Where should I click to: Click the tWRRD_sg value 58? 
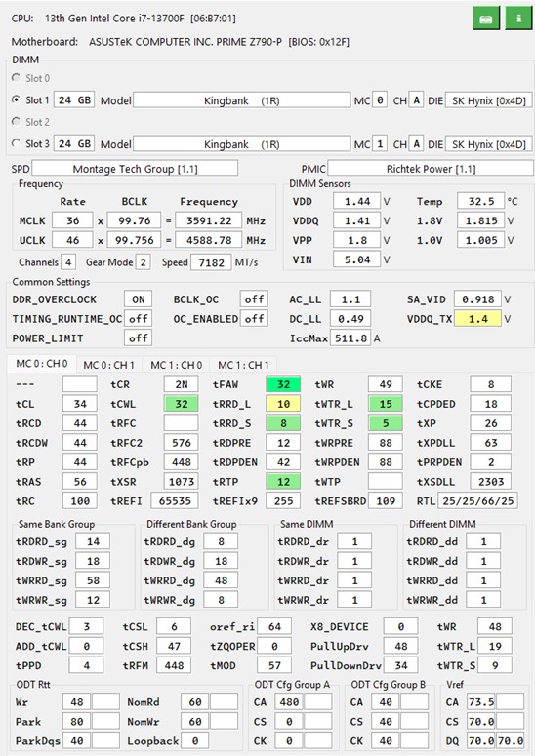click(93, 580)
